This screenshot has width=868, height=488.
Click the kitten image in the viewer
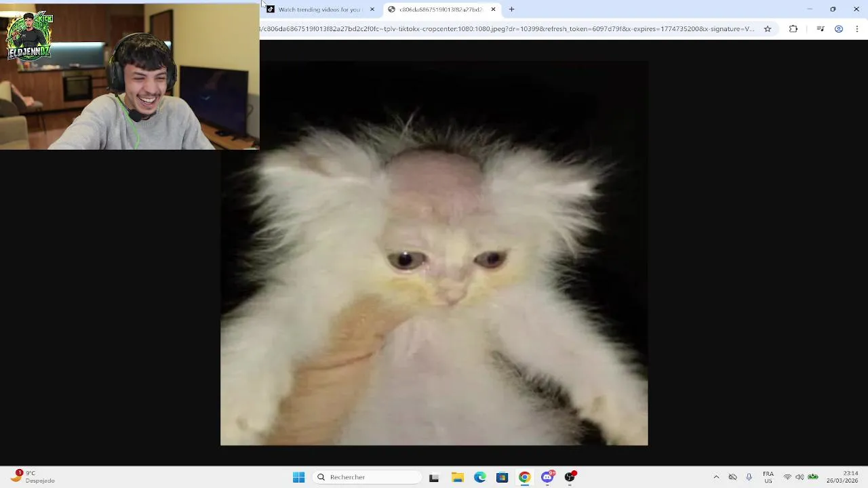(x=434, y=253)
